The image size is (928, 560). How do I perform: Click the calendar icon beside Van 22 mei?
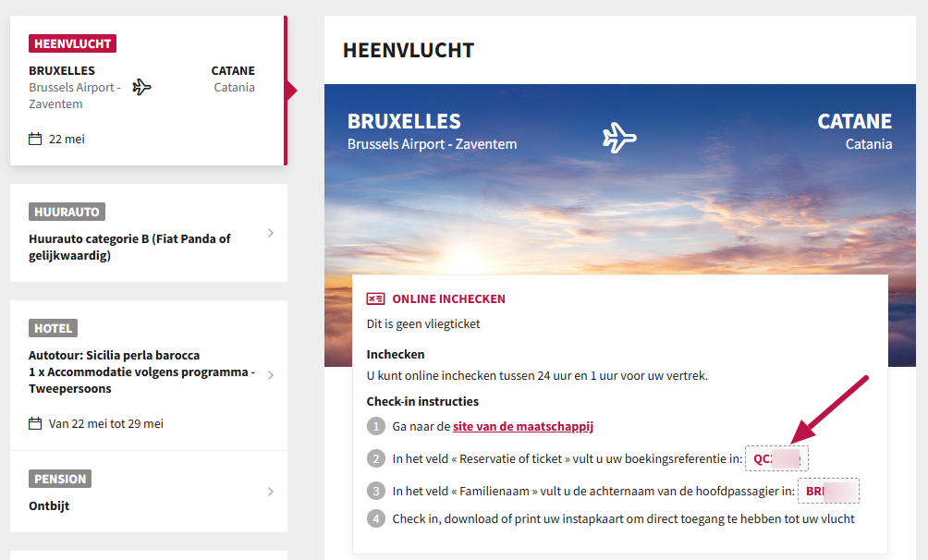point(35,424)
